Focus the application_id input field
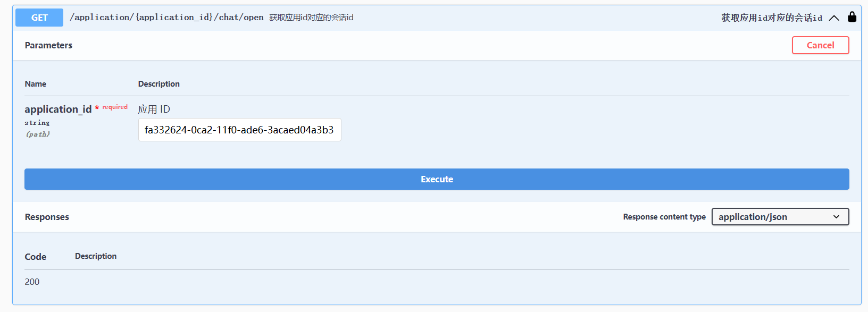 [x=239, y=130]
